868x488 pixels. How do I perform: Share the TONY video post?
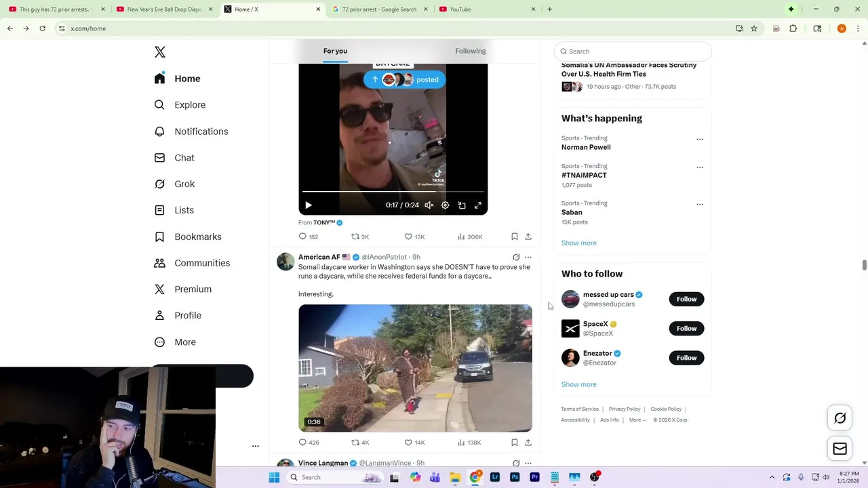pyautogui.click(x=528, y=237)
